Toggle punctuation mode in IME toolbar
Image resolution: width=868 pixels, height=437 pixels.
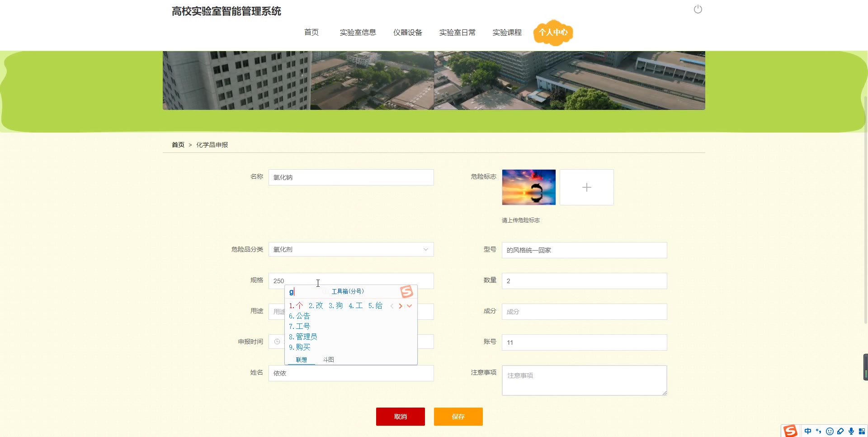click(819, 431)
